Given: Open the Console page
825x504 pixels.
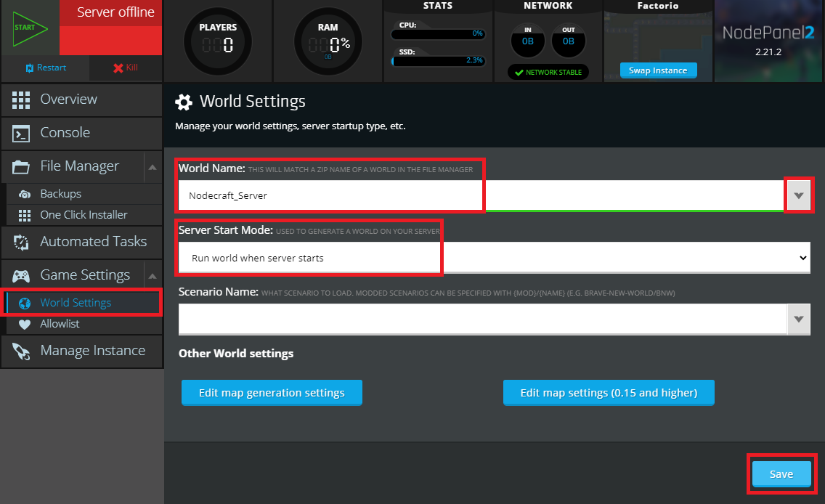Looking at the screenshot, I should click(81, 133).
